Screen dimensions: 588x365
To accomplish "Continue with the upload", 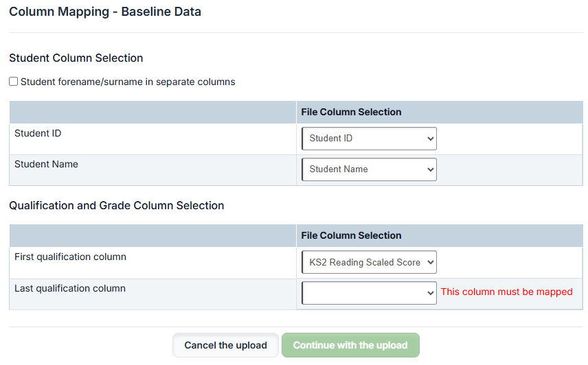I will (x=350, y=345).
